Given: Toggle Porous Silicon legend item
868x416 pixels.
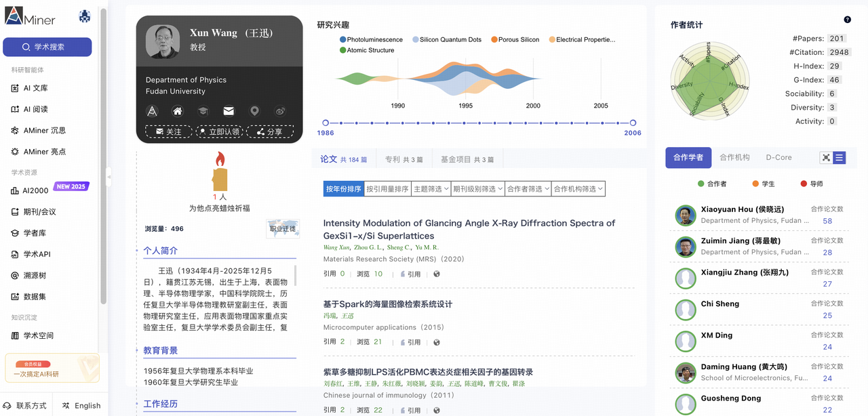Looking at the screenshot, I should pyautogui.click(x=515, y=40).
